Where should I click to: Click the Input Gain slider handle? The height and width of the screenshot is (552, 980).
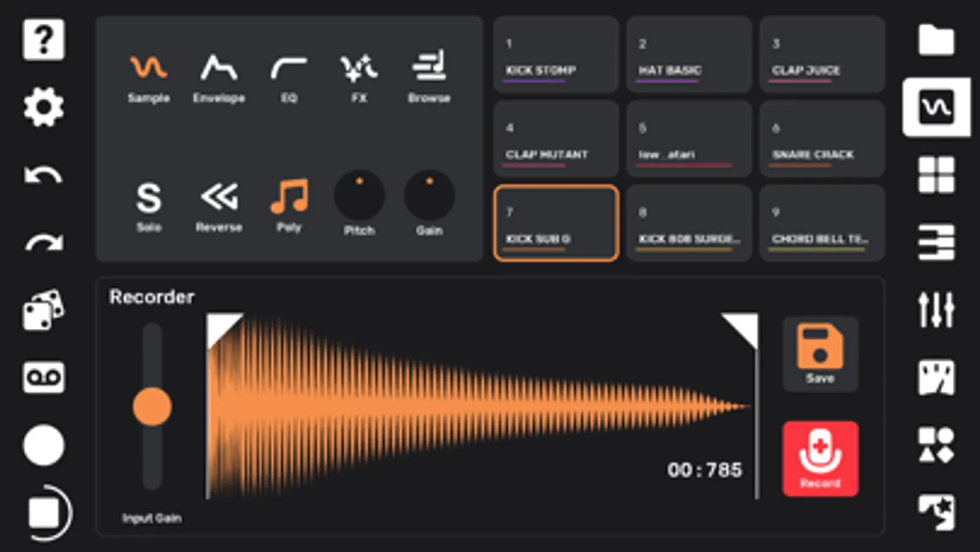point(152,406)
